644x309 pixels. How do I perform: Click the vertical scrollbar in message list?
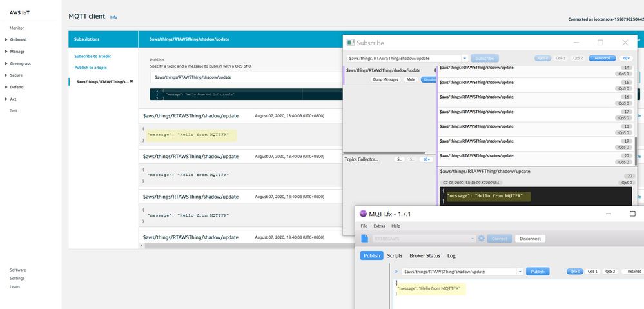click(636, 150)
